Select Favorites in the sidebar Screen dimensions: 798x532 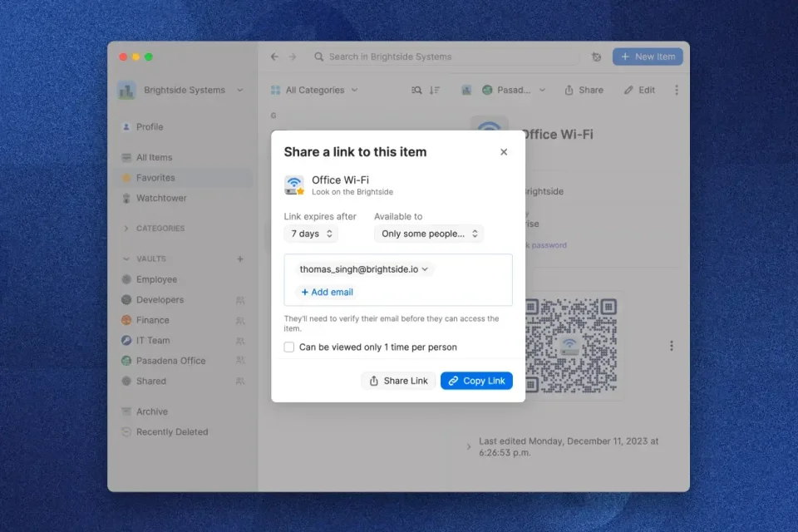tap(185, 178)
